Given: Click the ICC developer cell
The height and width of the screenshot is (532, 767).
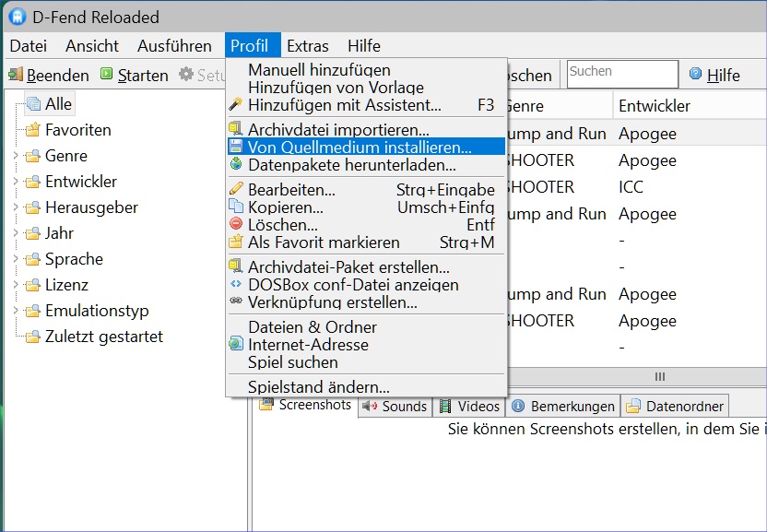Looking at the screenshot, I should tap(631, 186).
